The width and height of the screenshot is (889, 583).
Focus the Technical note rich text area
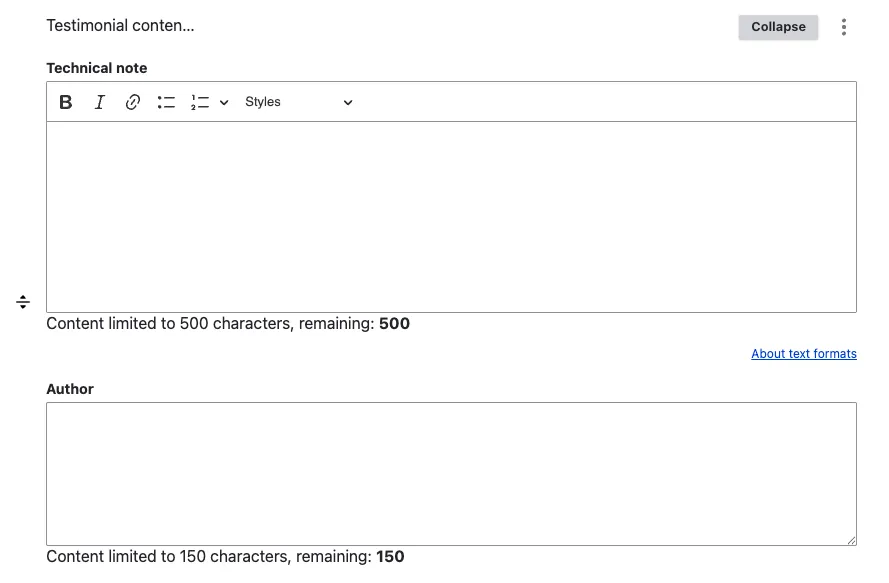coord(451,217)
